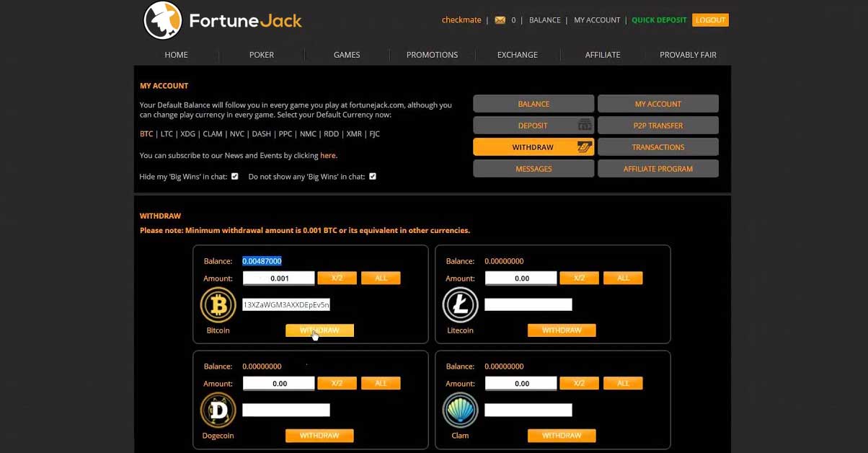
Task: Set RDD as default currency
Action: pyautogui.click(x=332, y=134)
